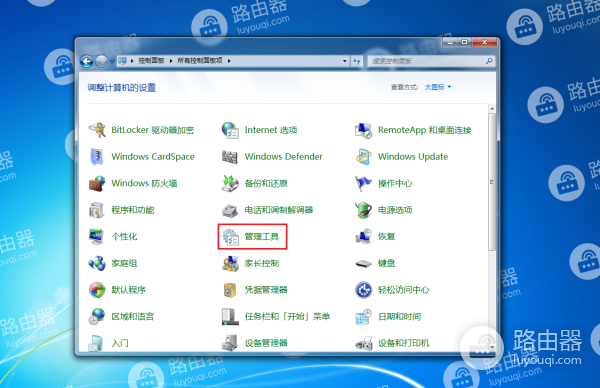
Task: Click the RemoteApp 和桌面连接 icon
Action: 364,130
